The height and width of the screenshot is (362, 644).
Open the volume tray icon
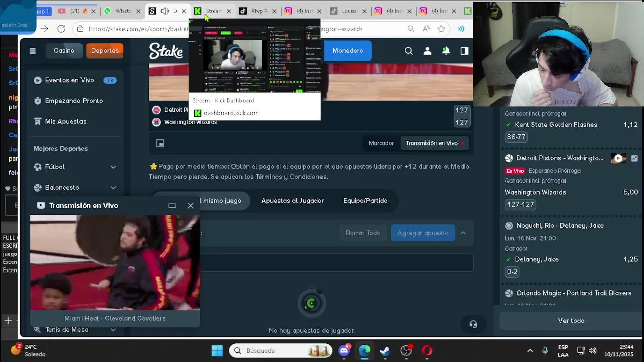click(x=593, y=350)
